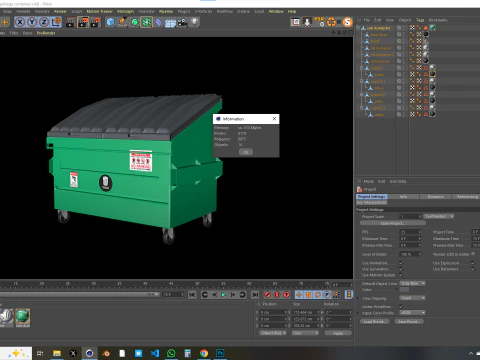Open Cinema 4D in Windows taskbar
The width and height of the screenshot is (480, 360).
coord(89,353)
